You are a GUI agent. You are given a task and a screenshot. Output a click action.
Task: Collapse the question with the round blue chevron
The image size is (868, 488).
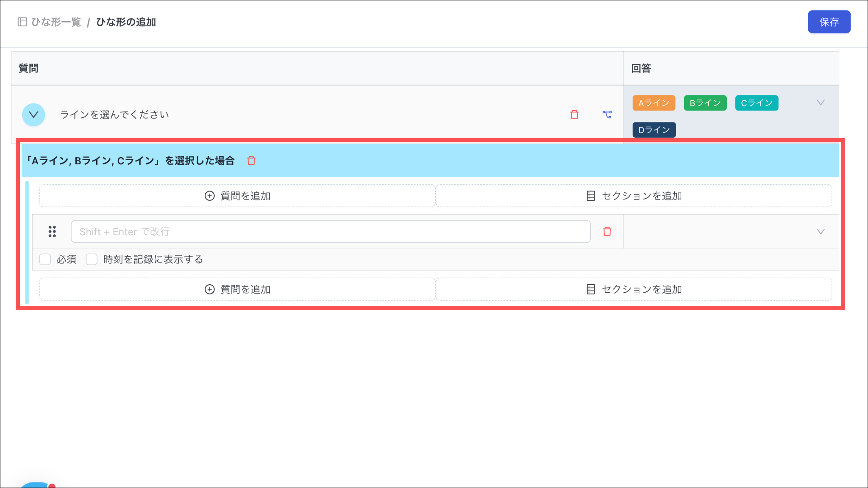(33, 114)
